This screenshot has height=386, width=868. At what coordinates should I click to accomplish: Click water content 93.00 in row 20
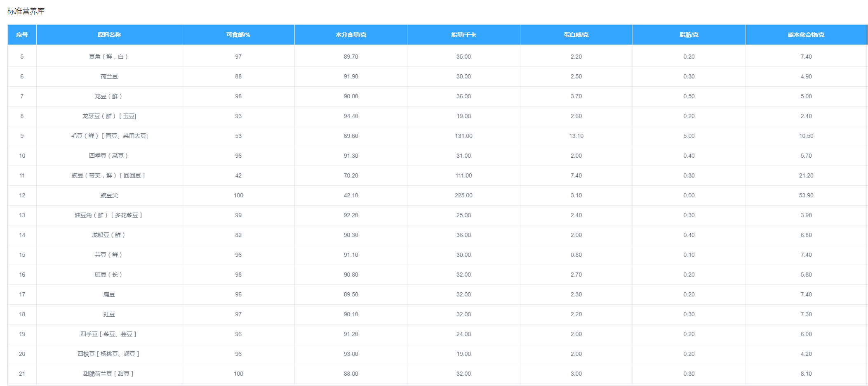[351, 354]
